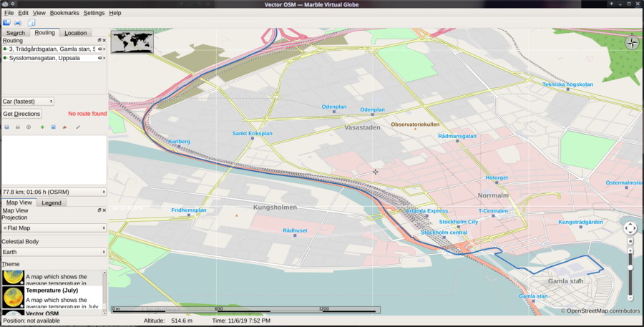Click the green dot of the Sysslomansgatan field
Screen dimensions: 644x327
pos(5,58)
